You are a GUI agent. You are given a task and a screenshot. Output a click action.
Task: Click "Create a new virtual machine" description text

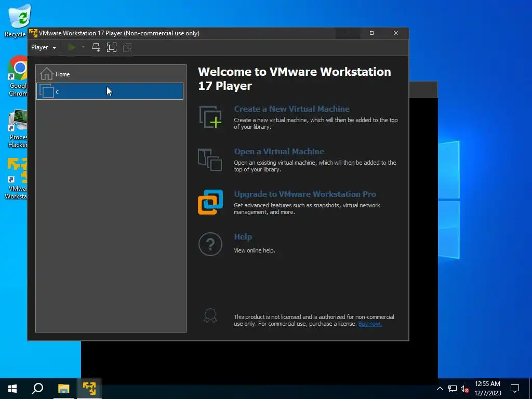[x=315, y=124]
